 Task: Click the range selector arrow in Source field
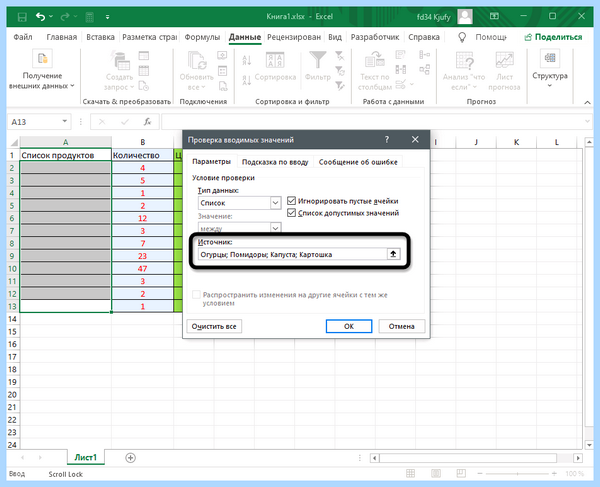[x=393, y=254]
